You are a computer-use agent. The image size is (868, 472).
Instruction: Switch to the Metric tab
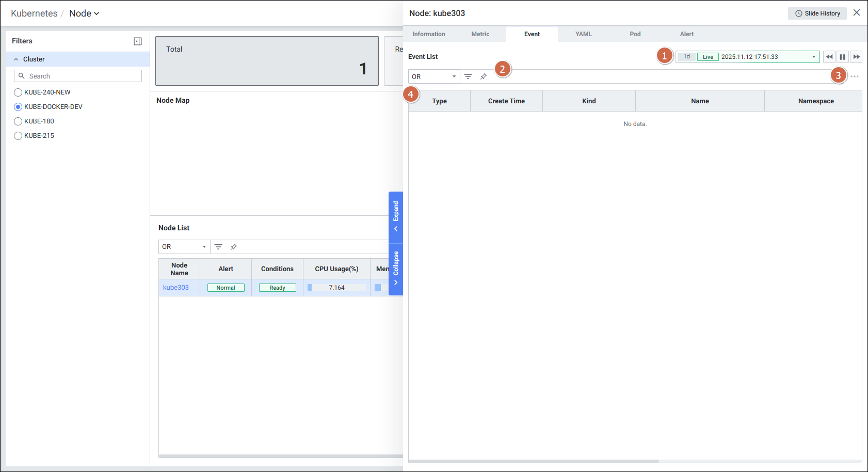point(480,34)
